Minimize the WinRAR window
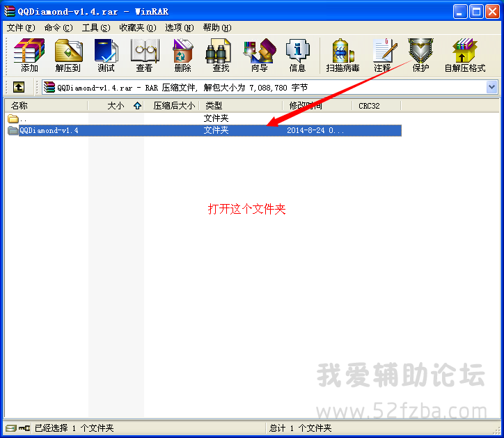The width and height of the screenshot is (504, 438). [460, 12]
